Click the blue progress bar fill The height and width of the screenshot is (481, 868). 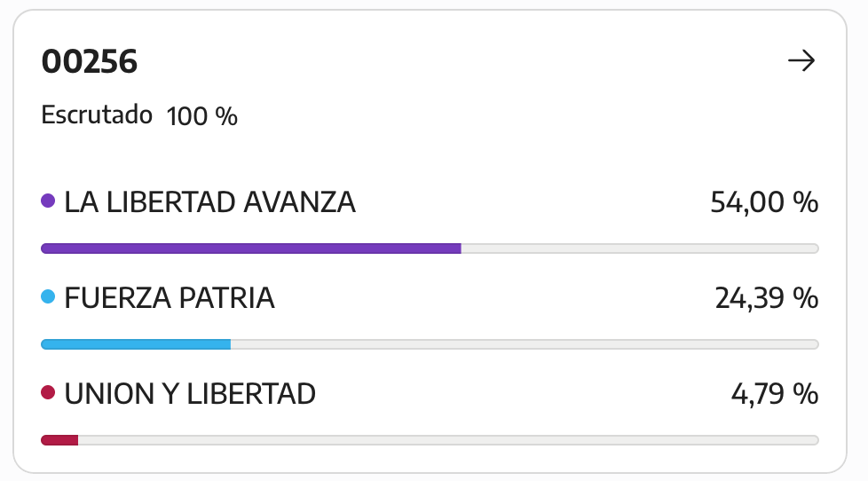pos(136,344)
